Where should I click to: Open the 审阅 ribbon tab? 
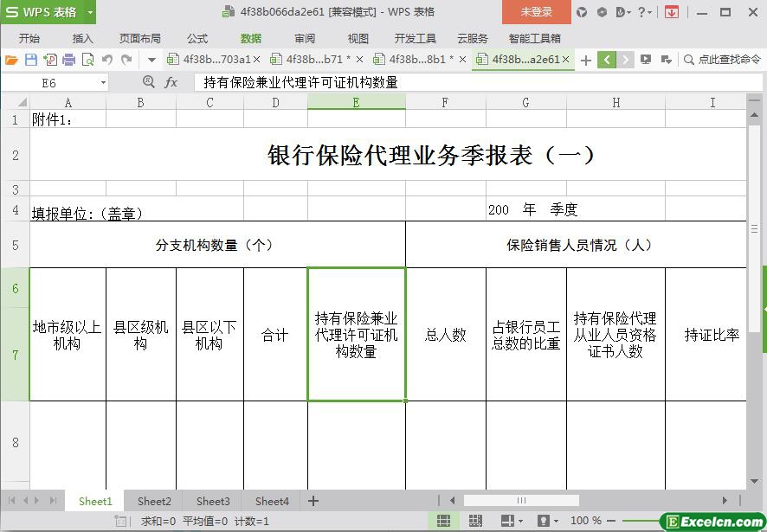pos(305,38)
